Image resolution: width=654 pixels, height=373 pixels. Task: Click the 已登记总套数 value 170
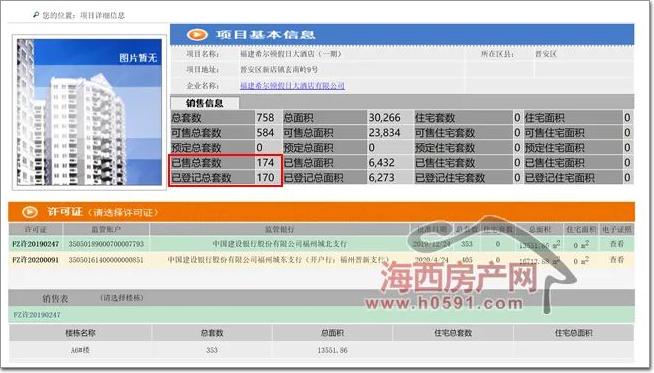265,177
